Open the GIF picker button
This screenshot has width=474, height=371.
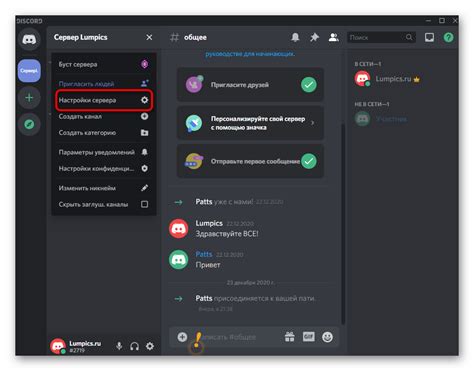tap(308, 337)
